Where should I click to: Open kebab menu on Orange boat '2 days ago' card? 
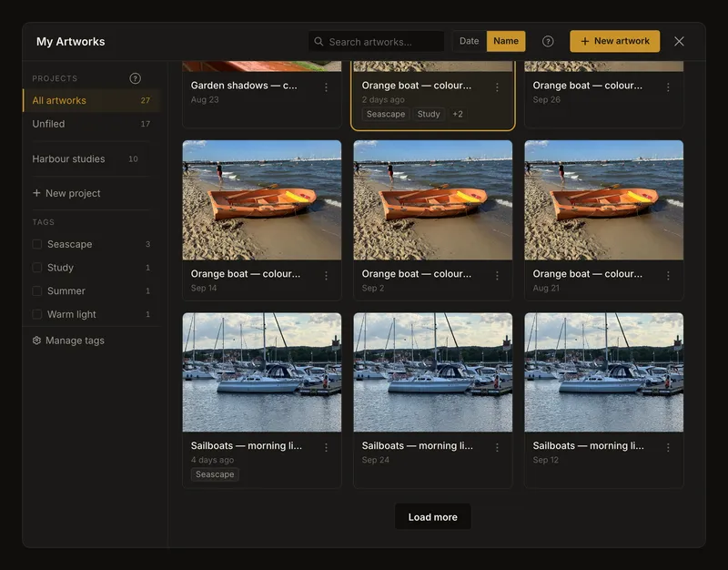tap(497, 87)
